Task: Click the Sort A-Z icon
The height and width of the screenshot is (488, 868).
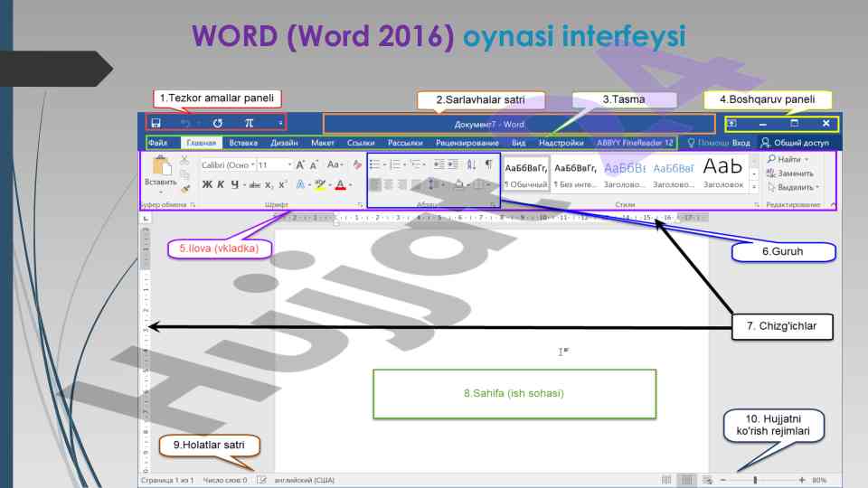Action: (471, 164)
